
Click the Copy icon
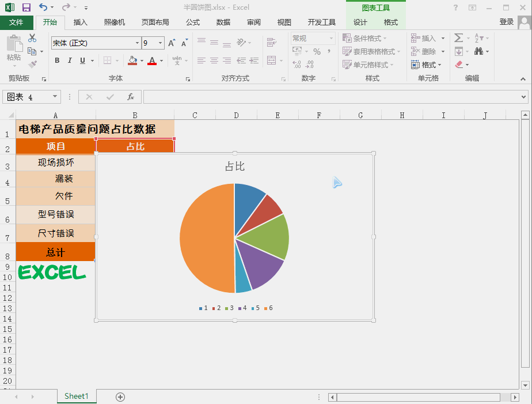(x=32, y=51)
